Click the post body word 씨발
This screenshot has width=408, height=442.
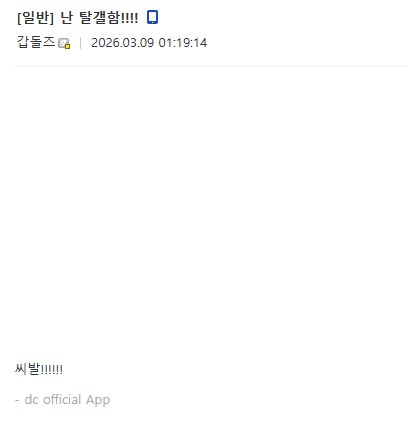tap(27, 369)
